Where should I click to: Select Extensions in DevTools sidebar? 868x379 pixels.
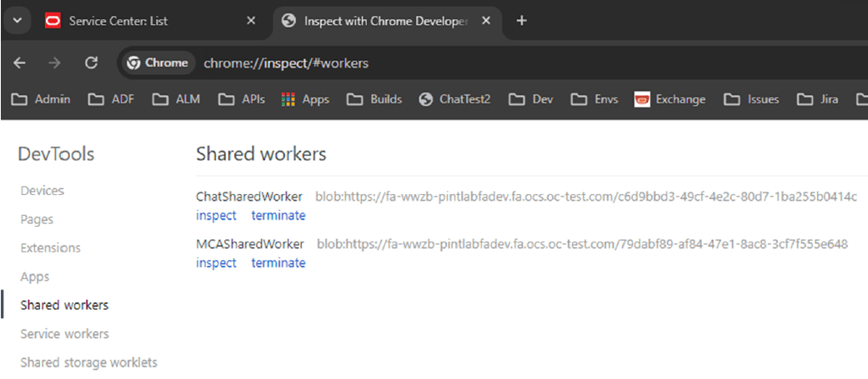[x=50, y=248]
